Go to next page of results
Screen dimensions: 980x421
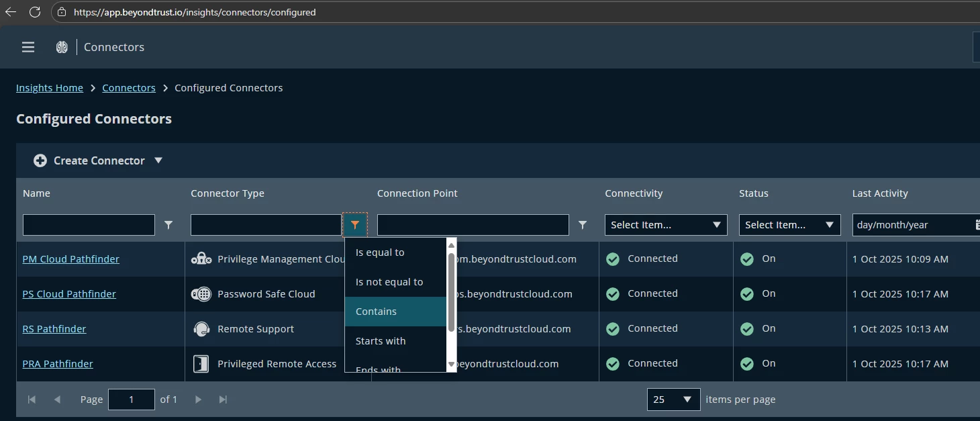click(198, 400)
